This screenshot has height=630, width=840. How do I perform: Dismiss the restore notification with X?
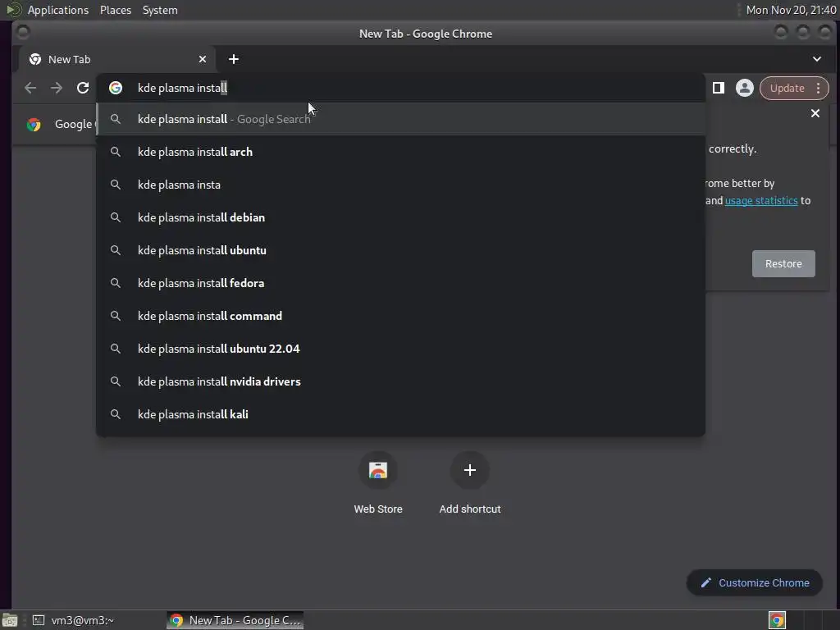click(815, 113)
